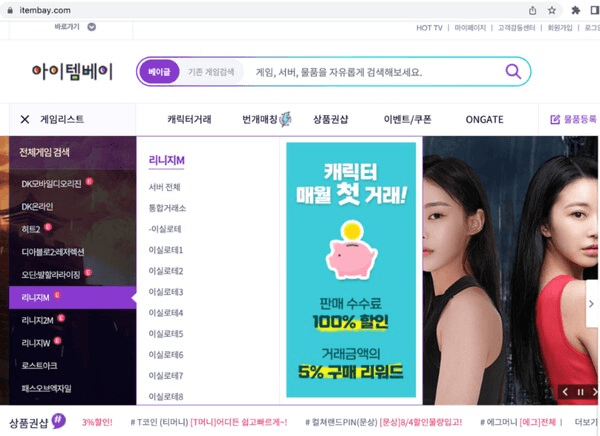The height and width of the screenshot is (436, 600).
Task: Click the 이실로테1 server link
Action: pyautogui.click(x=166, y=250)
